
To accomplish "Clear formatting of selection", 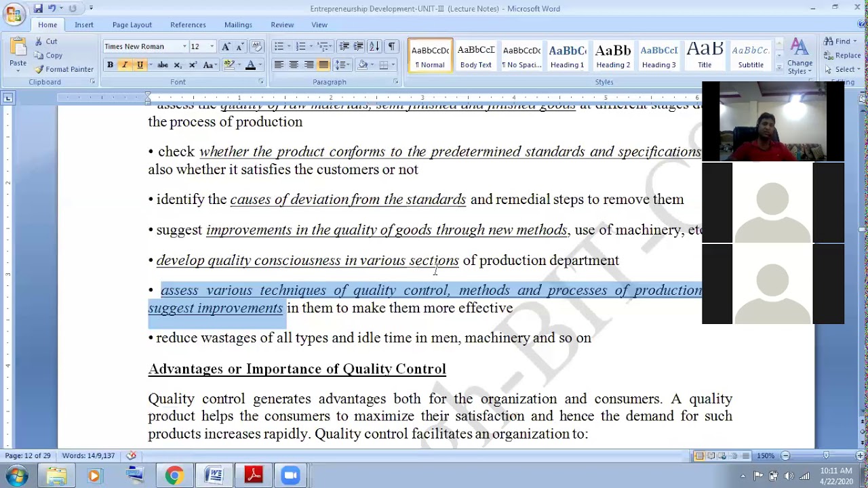I will [256, 46].
